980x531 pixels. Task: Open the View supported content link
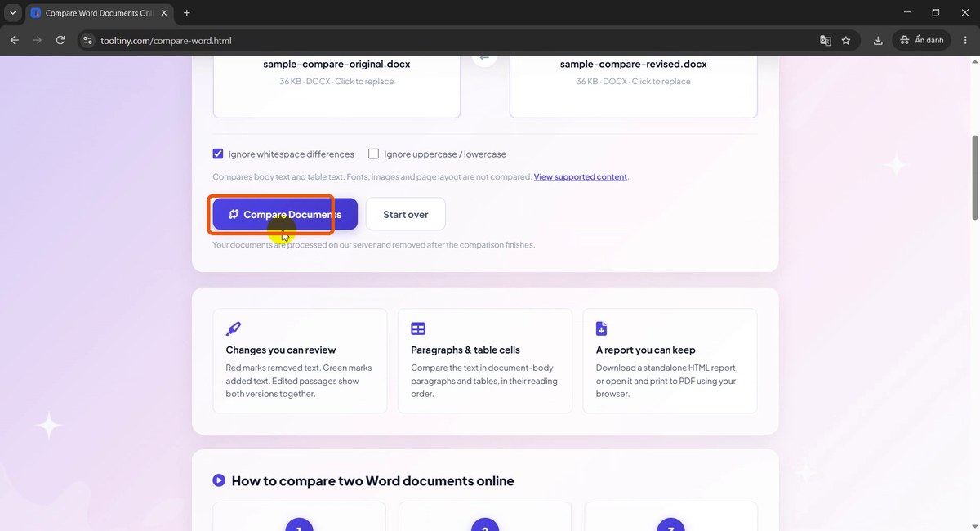point(581,176)
